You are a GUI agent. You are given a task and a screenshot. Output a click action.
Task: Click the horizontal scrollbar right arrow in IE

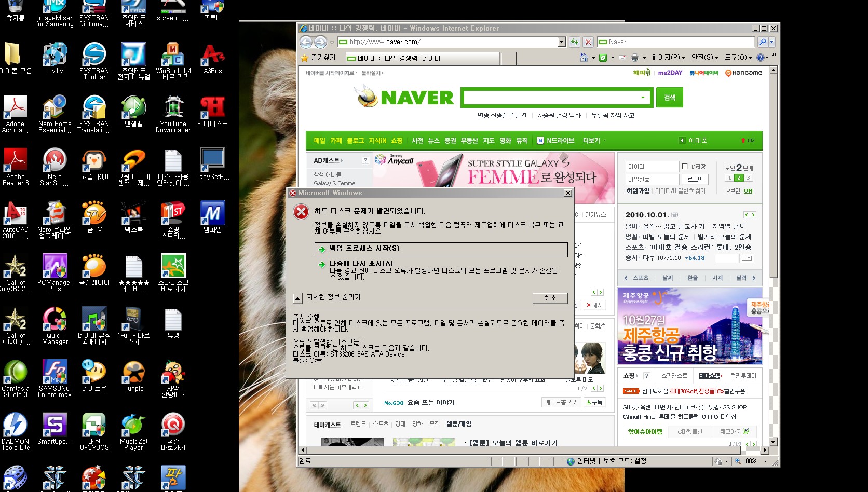[x=764, y=450]
